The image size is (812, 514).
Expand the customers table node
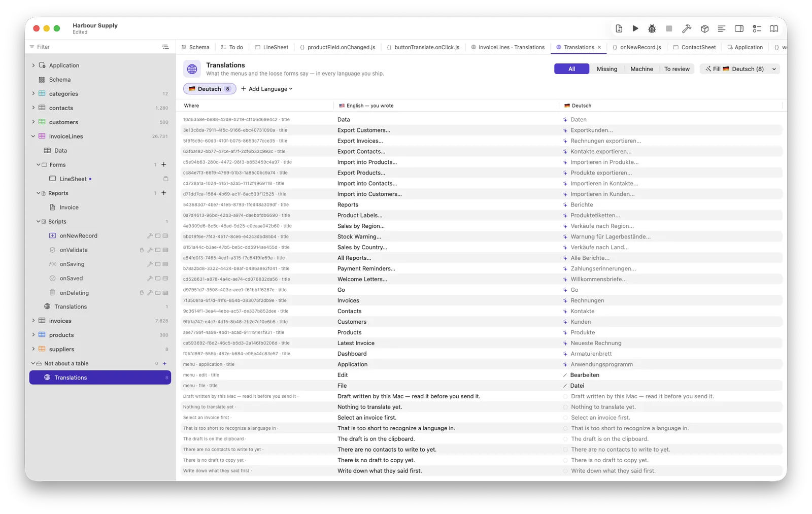tap(33, 122)
